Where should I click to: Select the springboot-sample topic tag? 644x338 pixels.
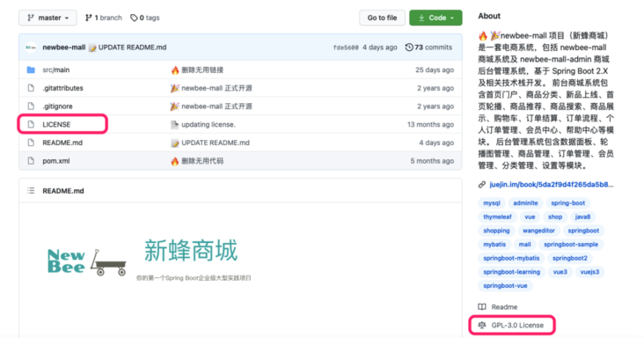(571, 245)
